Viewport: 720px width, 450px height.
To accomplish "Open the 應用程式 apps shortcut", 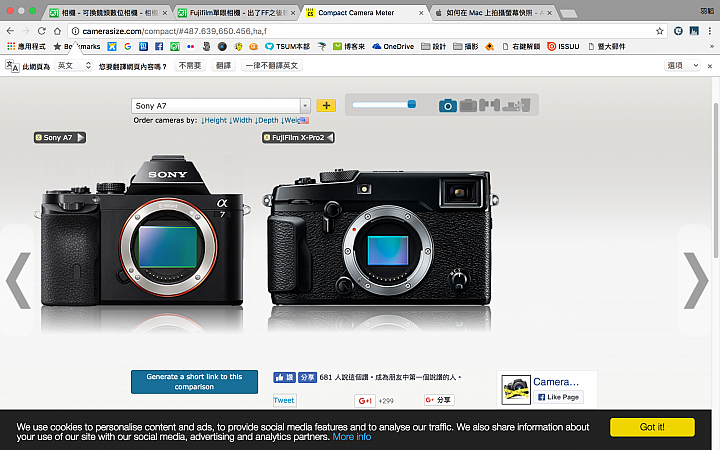I will tap(26, 46).
